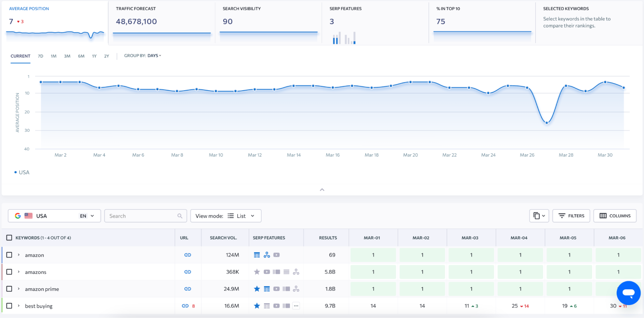
Task: Click the Google logo in the search engine selector
Action: [18, 216]
